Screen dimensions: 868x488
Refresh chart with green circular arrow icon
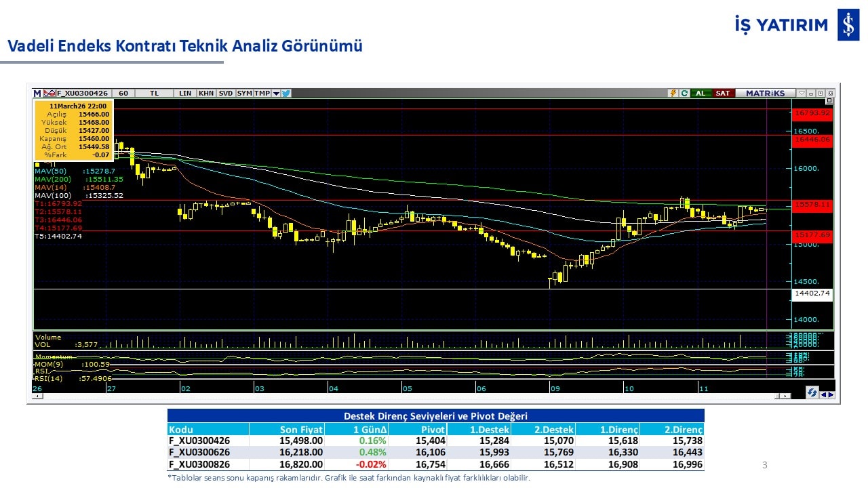(x=684, y=94)
